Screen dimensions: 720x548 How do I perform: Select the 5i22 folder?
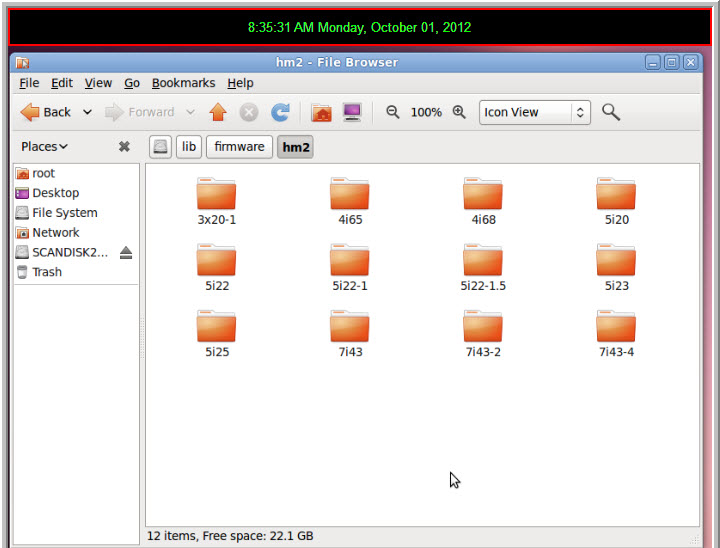coord(216,267)
